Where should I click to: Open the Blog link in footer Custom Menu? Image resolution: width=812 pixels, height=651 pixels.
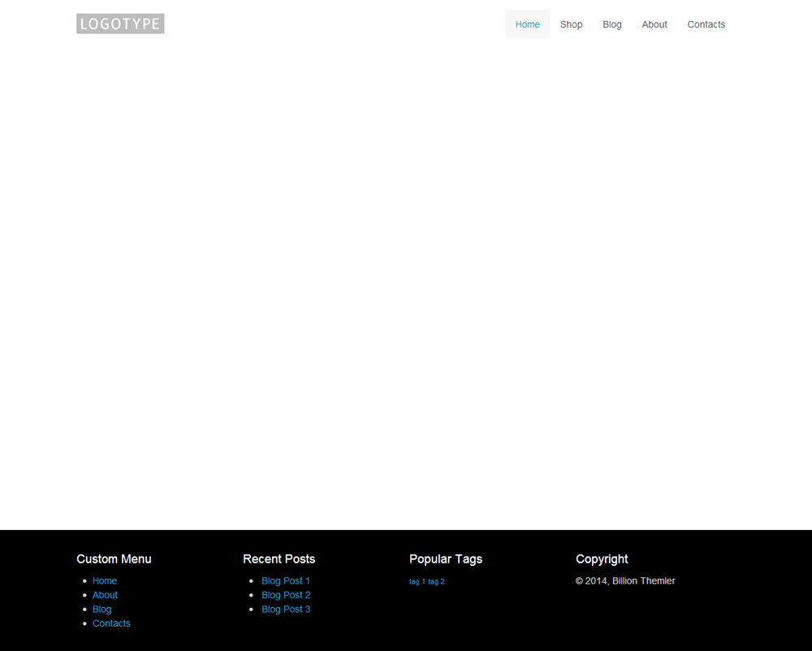pos(102,609)
